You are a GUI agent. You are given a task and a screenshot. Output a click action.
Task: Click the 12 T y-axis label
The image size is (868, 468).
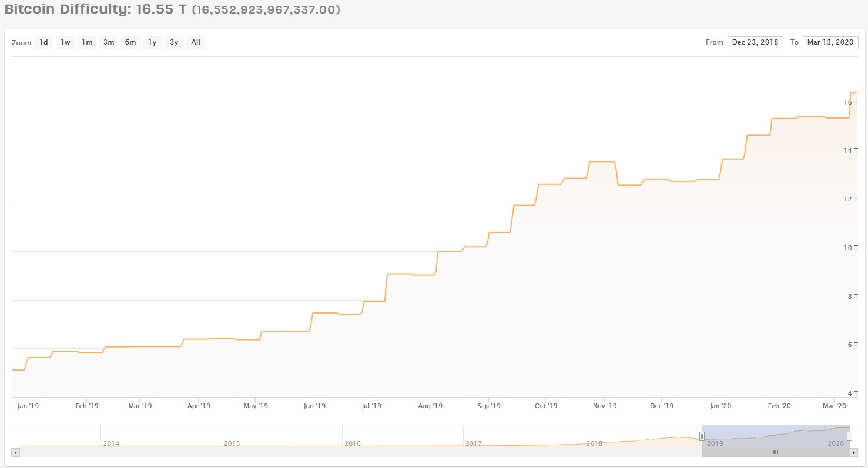(850, 199)
